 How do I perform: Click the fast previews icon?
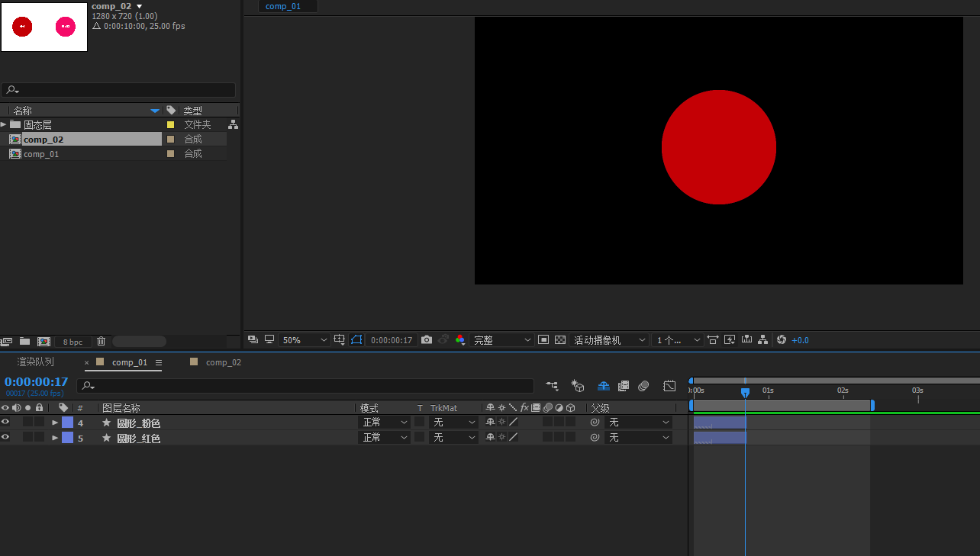click(x=730, y=339)
